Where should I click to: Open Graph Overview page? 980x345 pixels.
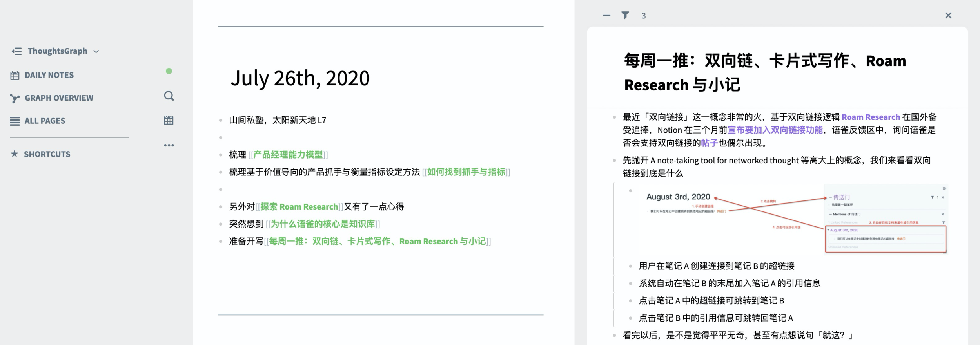[59, 98]
